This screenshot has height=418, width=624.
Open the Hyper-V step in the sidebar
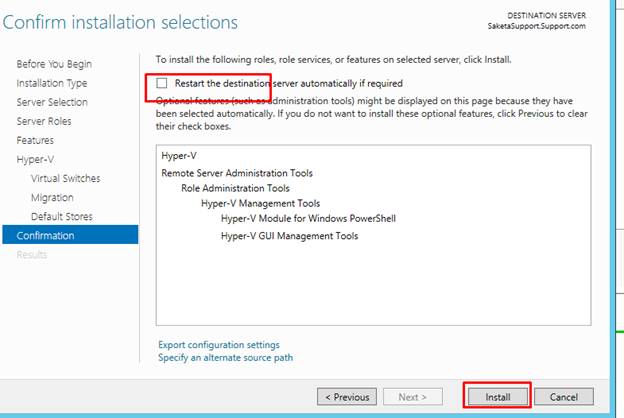[x=35, y=159]
